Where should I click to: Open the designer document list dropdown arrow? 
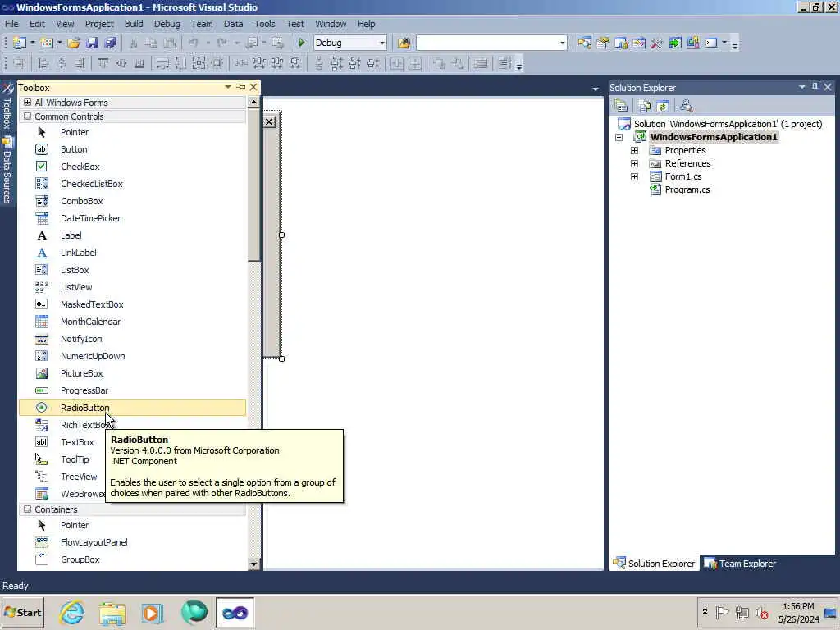[x=596, y=89]
